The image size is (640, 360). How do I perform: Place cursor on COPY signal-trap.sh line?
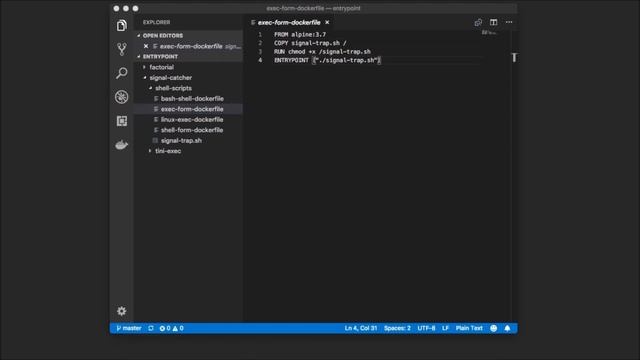[x=310, y=43]
